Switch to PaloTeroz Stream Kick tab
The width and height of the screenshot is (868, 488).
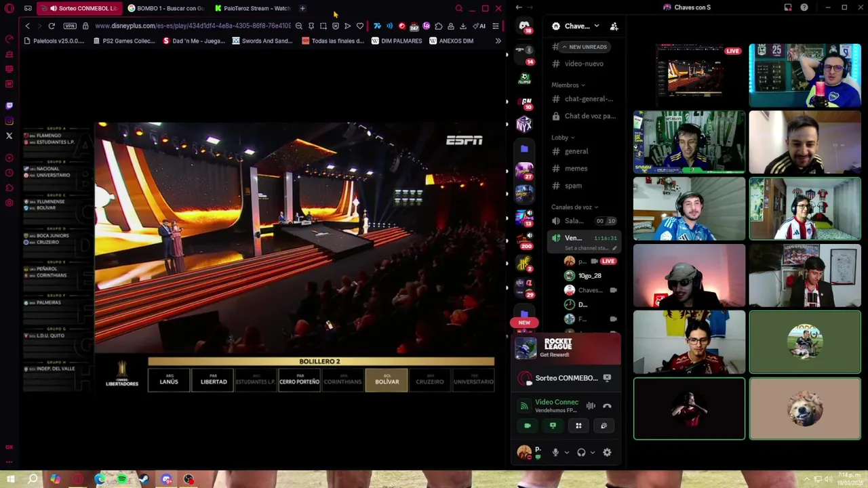pos(252,8)
